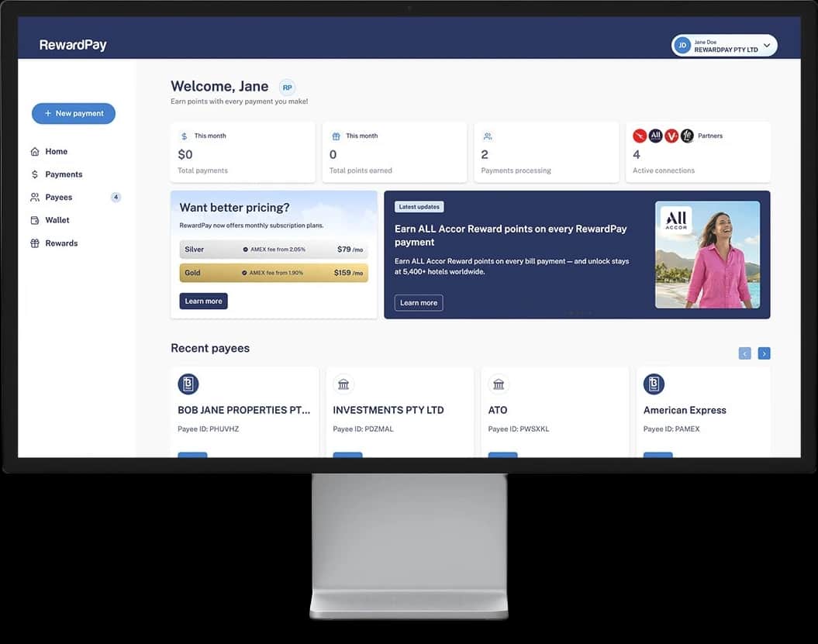Open the Rewards section
The height and width of the screenshot is (644, 818).
click(61, 243)
